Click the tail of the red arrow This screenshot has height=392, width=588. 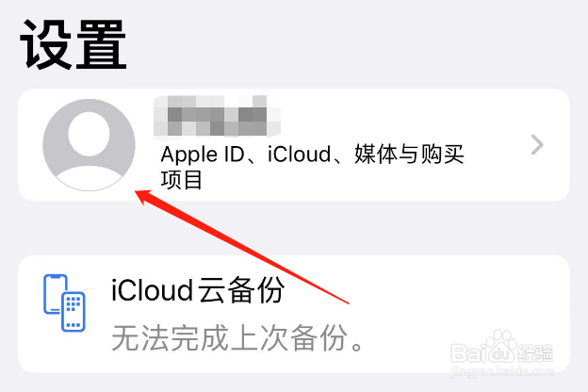pyautogui.click(x=347, y=302)
